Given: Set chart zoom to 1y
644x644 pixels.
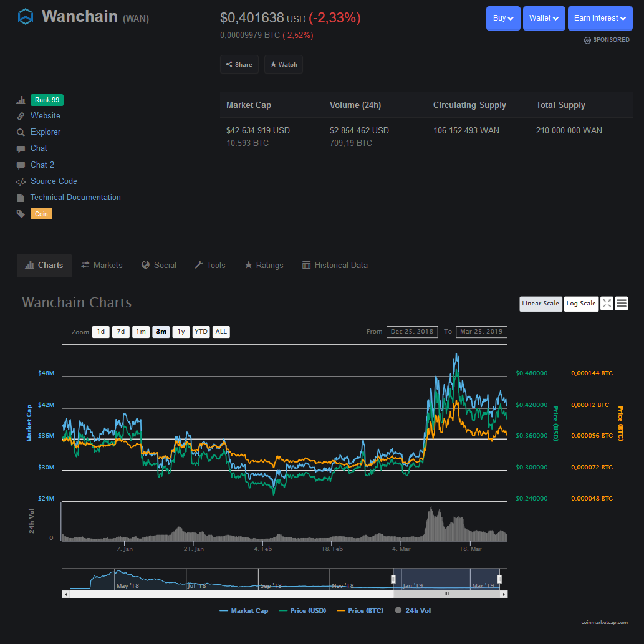Looking at the screenshot, I should click(x=181, y=332).
